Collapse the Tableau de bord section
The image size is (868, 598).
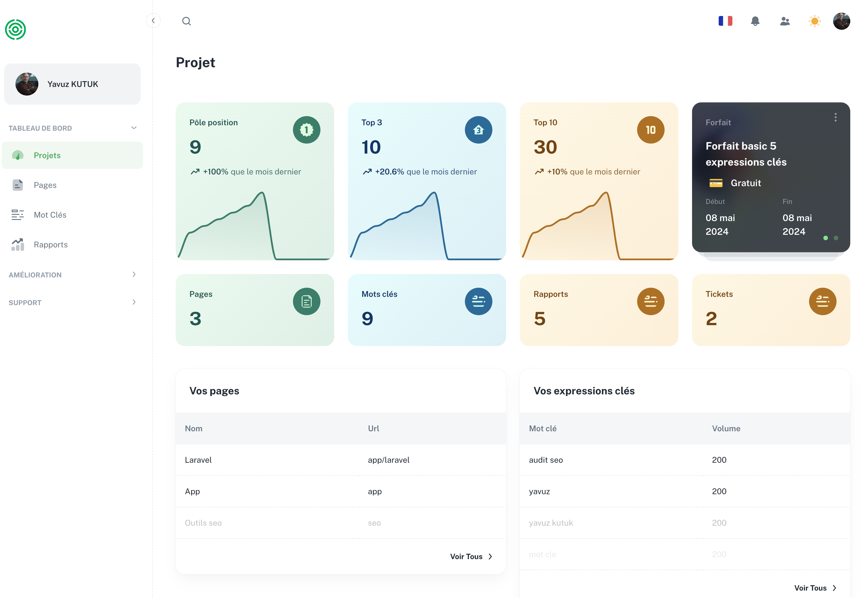point(134,128)
